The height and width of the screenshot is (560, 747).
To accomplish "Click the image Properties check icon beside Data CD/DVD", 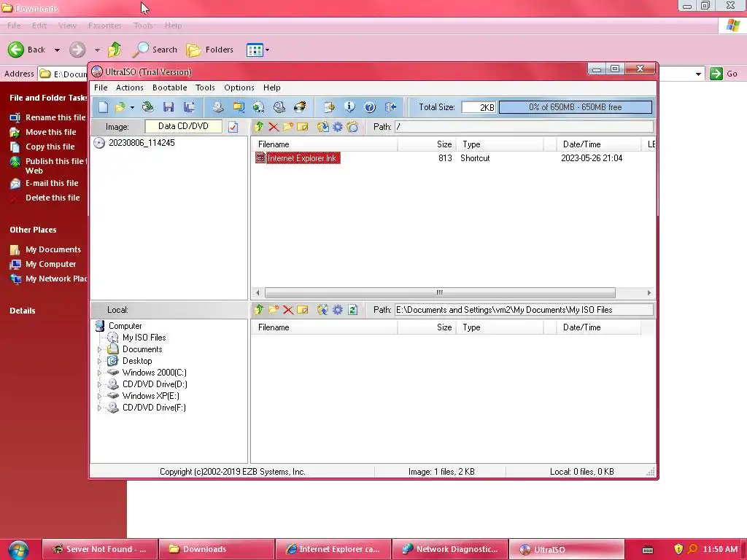I will (x=233, y=127).
